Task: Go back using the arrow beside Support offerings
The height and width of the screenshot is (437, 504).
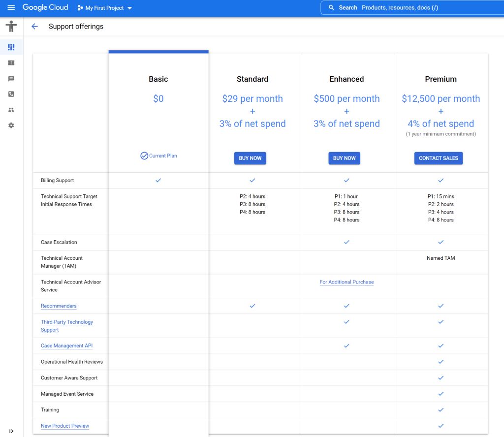Action: (x=35, y=27)
